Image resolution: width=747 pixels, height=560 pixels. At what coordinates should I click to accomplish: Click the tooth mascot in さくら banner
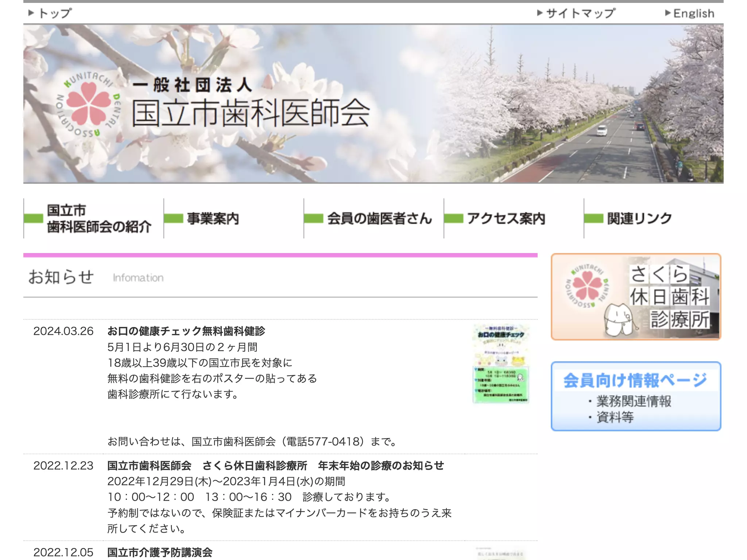pos(621,319)
